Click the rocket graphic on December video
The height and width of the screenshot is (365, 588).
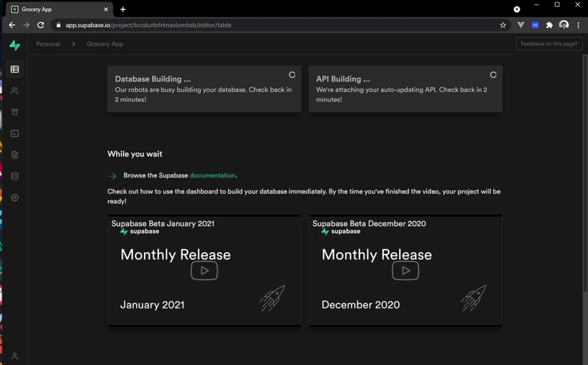(473, 298)
